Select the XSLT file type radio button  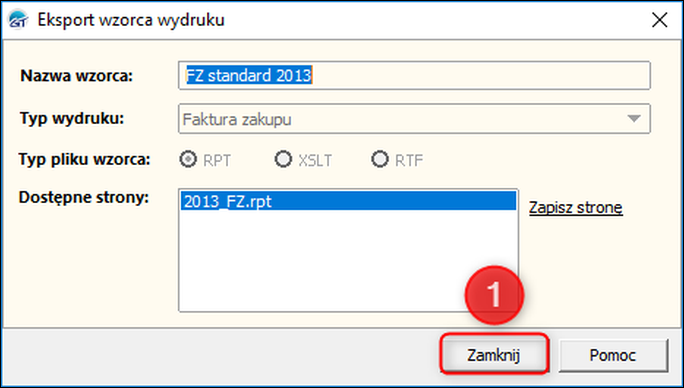[283, 159]
